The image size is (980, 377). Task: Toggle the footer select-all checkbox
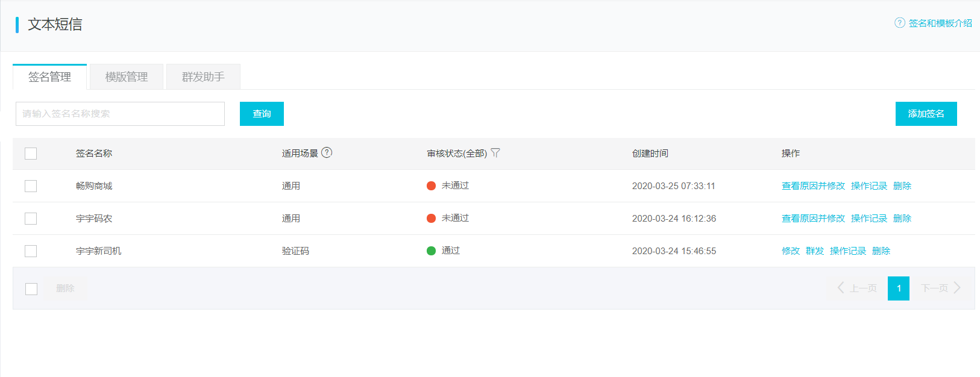pos(31,289)
